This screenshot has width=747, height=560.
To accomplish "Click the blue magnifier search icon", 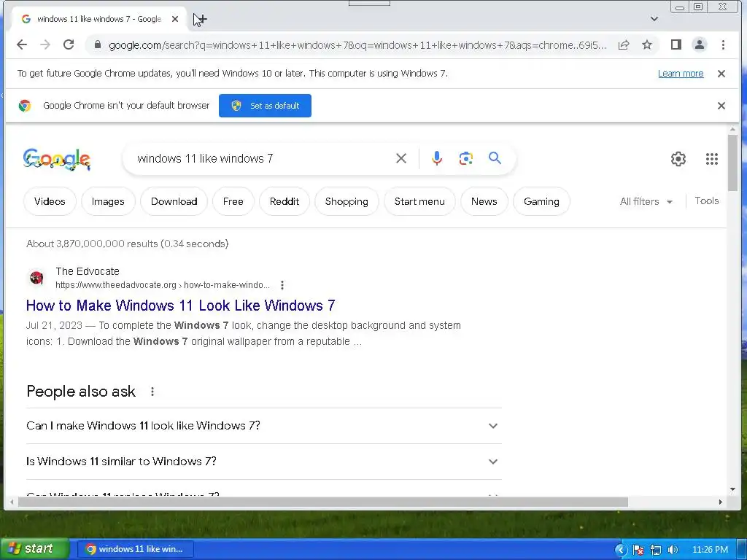I will 495,158.
